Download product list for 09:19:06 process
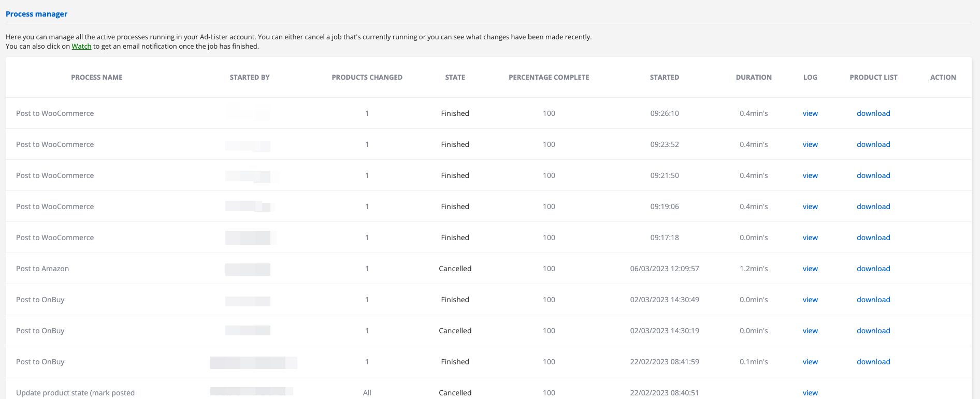The width and height of the screenshot is (980, 399). click(x=873, y=206)
